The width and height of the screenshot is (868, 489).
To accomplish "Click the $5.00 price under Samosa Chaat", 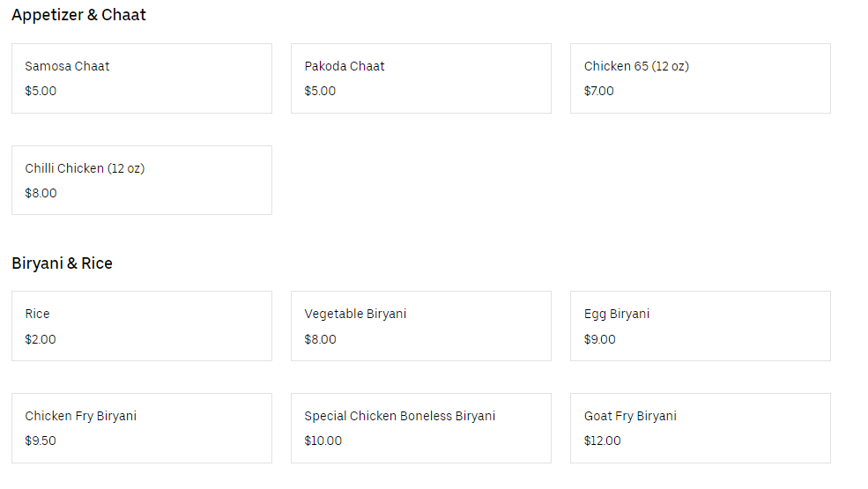I will 41,91.
